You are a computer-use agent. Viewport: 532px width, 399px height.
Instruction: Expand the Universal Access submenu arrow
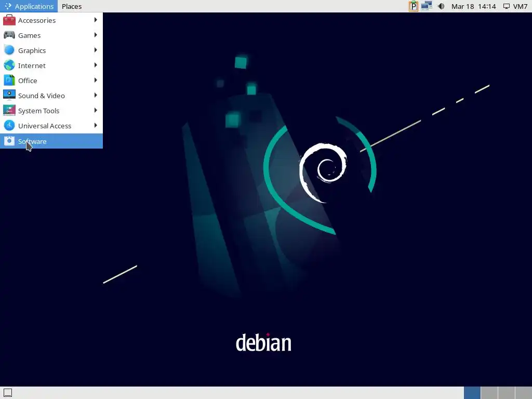click(x=96, y=125)
